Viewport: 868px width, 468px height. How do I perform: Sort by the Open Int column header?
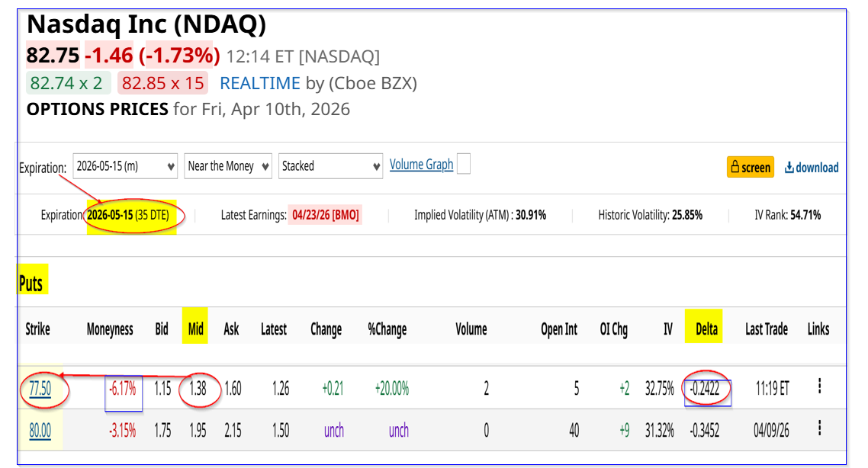(559, 329)
